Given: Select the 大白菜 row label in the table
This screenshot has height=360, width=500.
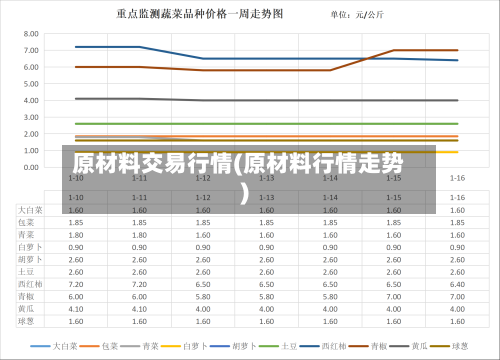Looking at the screenshot, I should pyautogui.click(x=30, y=210).
